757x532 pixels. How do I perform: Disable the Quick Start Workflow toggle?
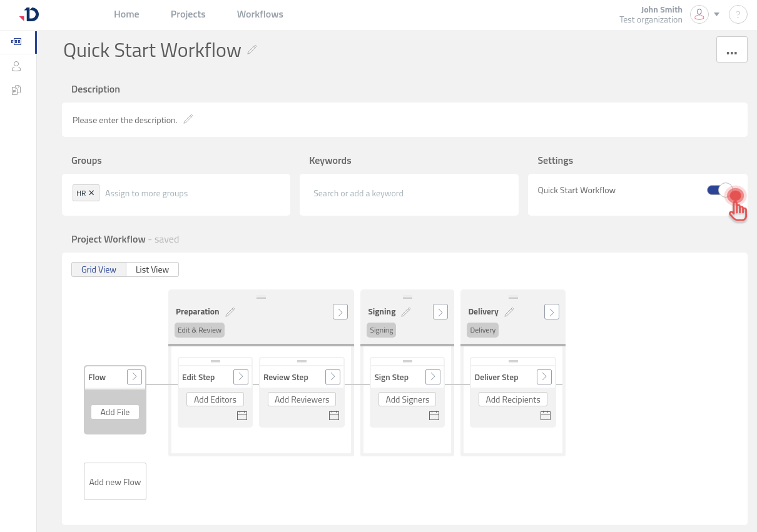[719, 190]
